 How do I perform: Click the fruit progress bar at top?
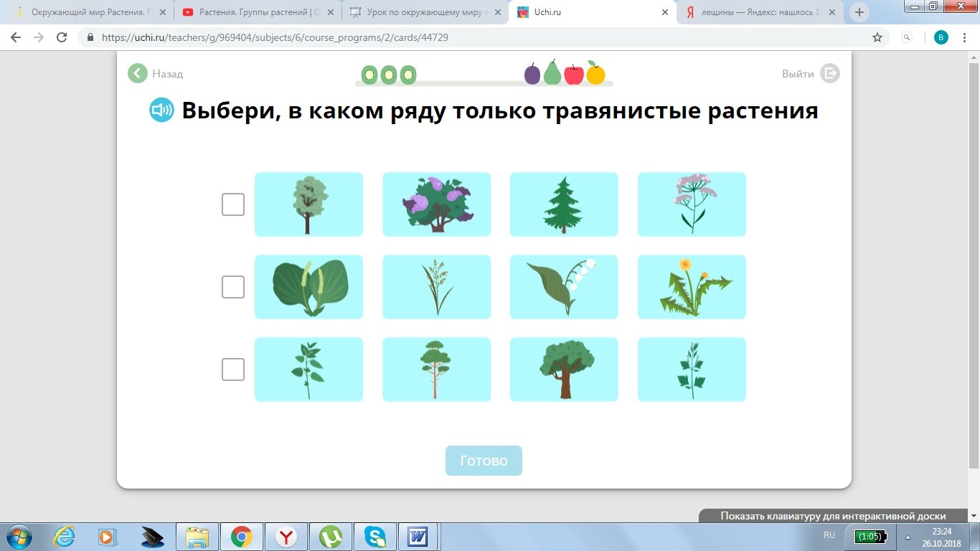[484, 75]
